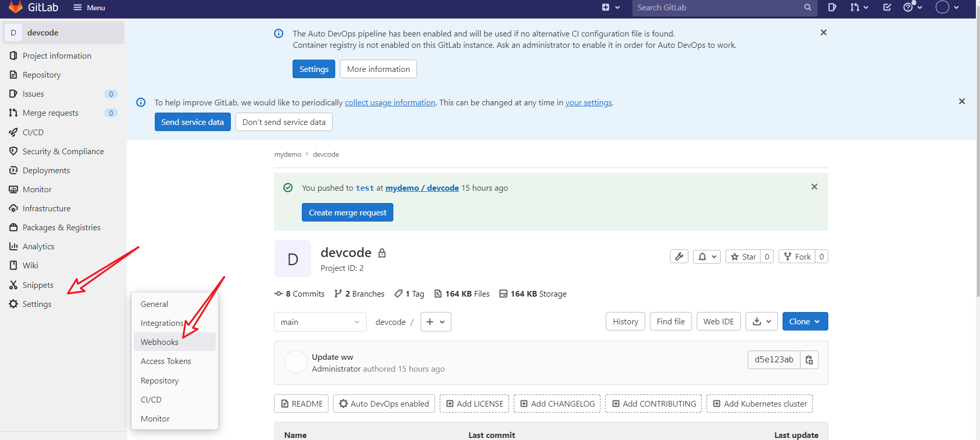Screen dimensions: 980x440
Task: Select Access Tokens in Settings flyout
Action: click(x=175, y=361)
